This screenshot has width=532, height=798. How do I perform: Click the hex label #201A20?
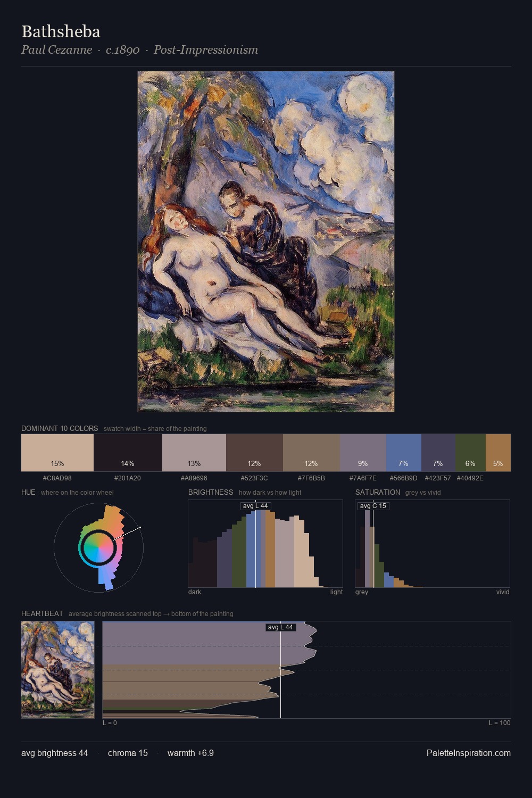click(128, 478)
